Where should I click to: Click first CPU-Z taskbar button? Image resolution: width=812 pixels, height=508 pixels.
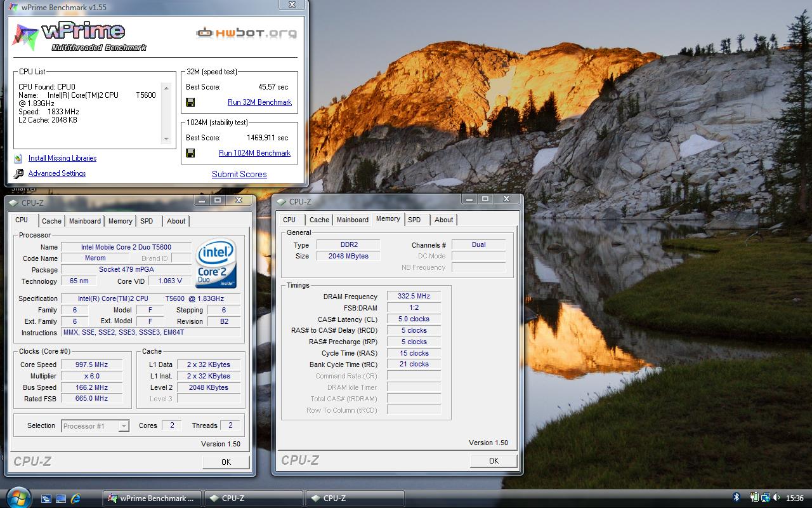point(254,498)
